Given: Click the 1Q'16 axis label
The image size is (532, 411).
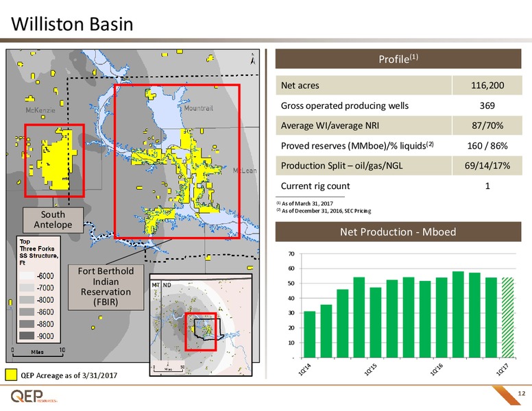Looking at the screenshot, I should coord(436,369).
